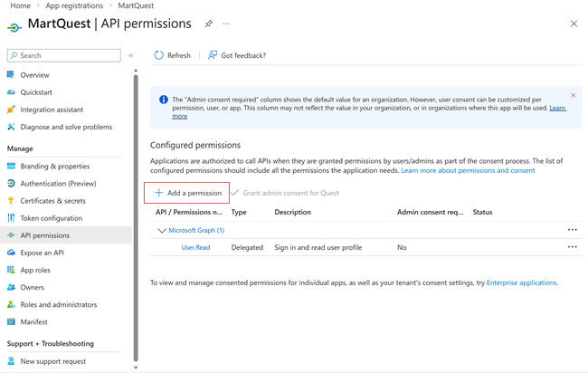The width and height of the screenshot is (588, 373).
Task: Collapse the Microsoft Graph (1) group chevron
Action: click(x=162, y=230)
